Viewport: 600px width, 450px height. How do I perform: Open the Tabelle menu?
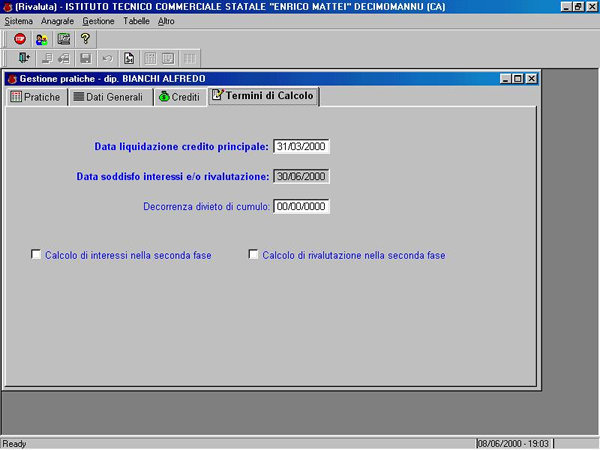[x=137, y=21]
